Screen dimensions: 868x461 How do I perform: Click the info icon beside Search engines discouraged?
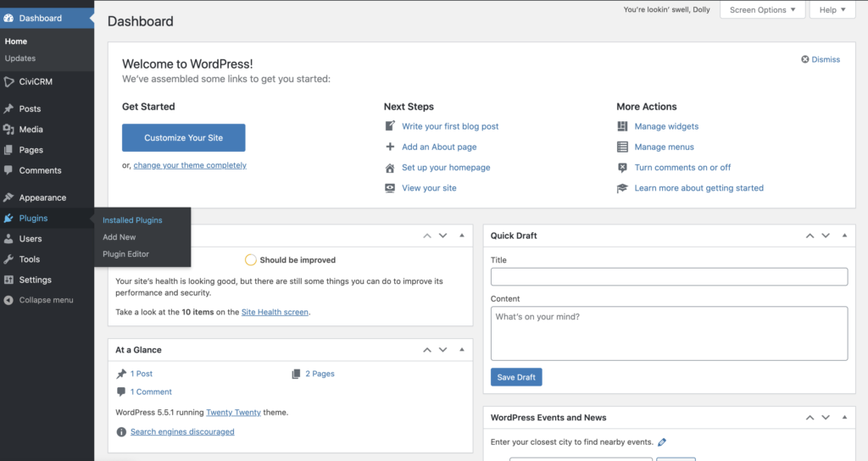pos(121,431)
